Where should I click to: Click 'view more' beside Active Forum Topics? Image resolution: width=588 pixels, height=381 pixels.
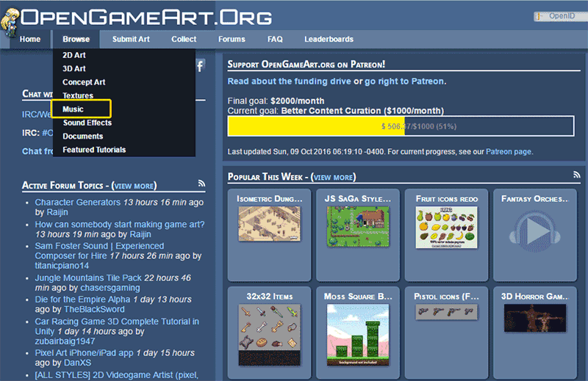(134, 186)
